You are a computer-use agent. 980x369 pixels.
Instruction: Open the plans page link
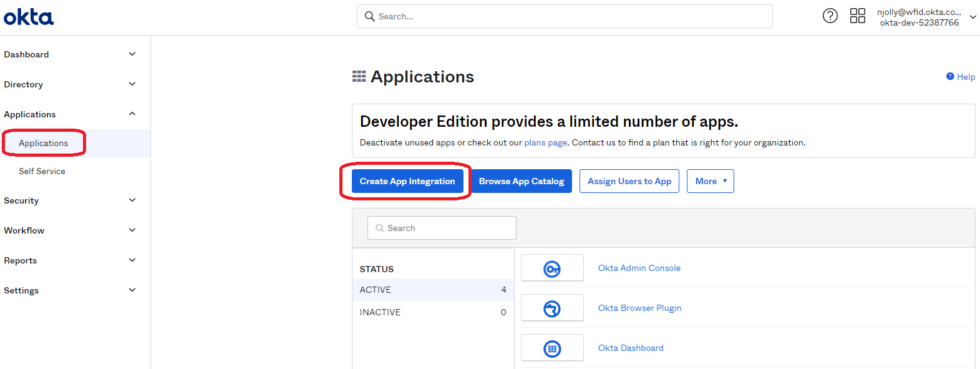click(x=546, y=142)
